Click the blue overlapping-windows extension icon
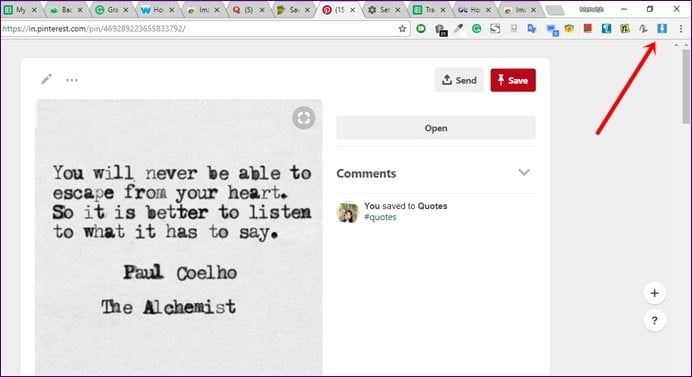Viewport: 692px width, 377px height. (552, 30)
